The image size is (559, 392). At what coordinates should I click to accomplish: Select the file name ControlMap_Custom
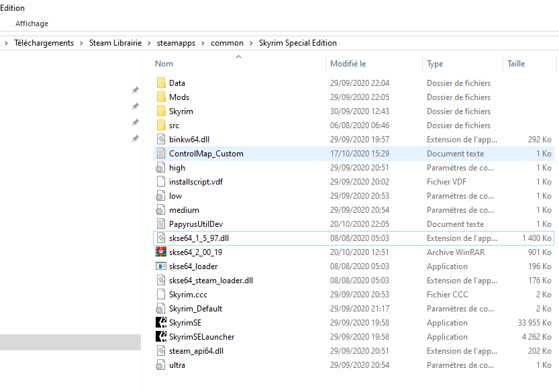tap(206, 153)
